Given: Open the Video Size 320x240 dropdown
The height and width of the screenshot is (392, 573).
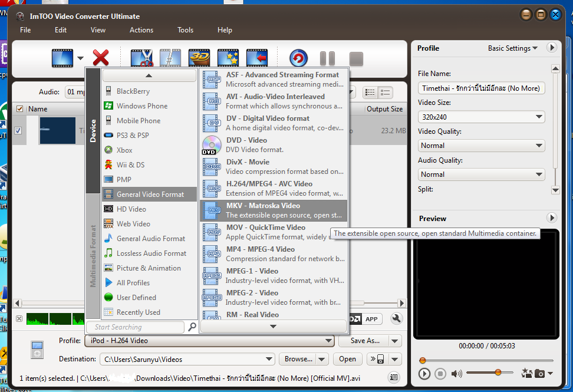Looking at the screenshot, I should click(x=481, y=117).
